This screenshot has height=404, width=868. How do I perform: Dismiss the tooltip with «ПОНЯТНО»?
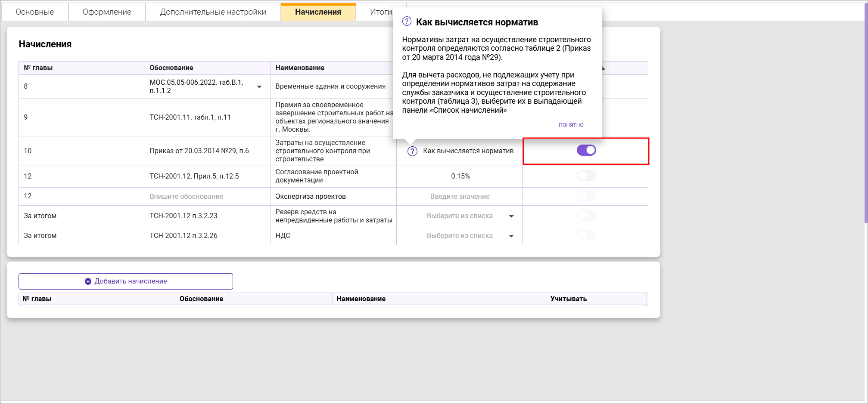pos(570,125)
